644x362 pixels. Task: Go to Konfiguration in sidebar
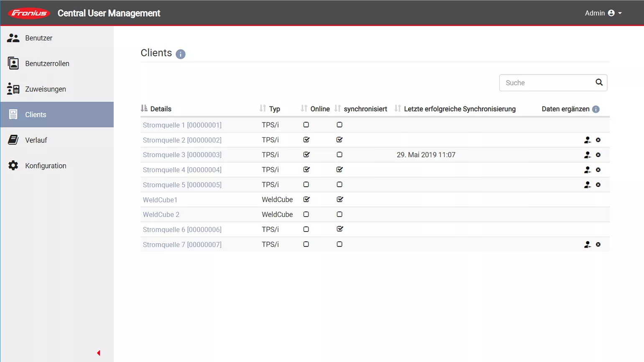tap(46, 166)
